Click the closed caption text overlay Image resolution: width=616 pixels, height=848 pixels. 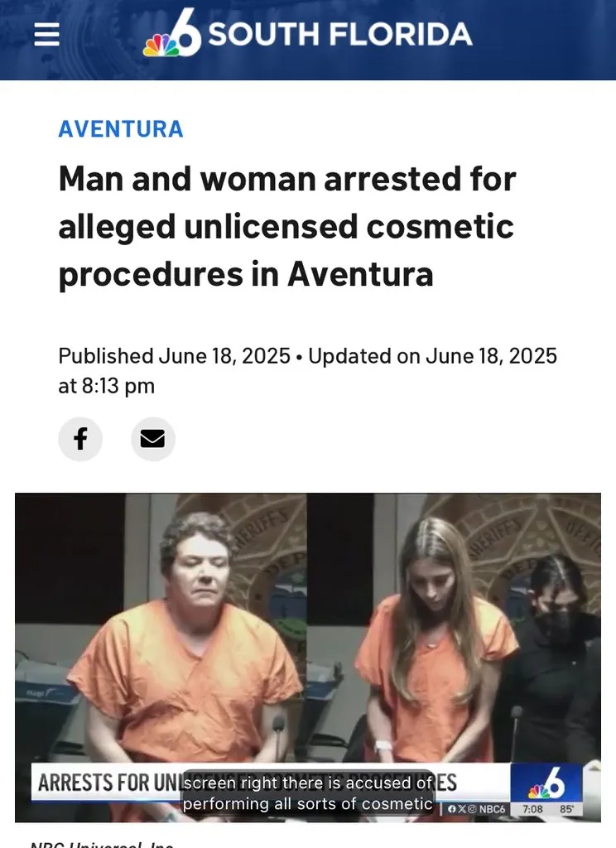tap(308, 793)
